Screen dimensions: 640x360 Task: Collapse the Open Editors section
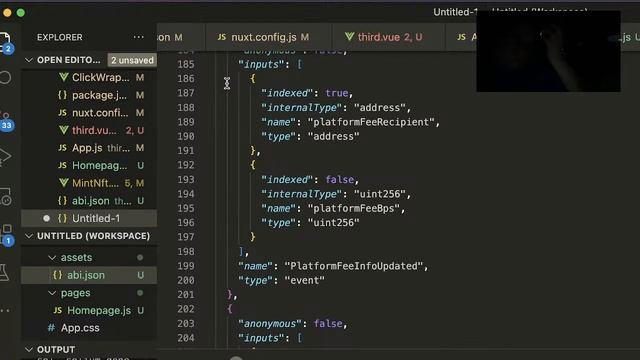click(29, 60)
